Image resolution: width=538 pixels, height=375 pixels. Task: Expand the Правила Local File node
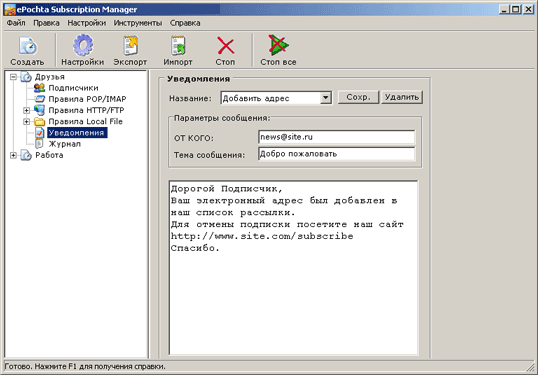(26, 121)
